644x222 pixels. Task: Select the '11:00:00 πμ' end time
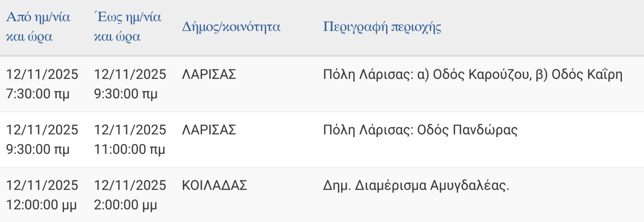coord(130,149)
